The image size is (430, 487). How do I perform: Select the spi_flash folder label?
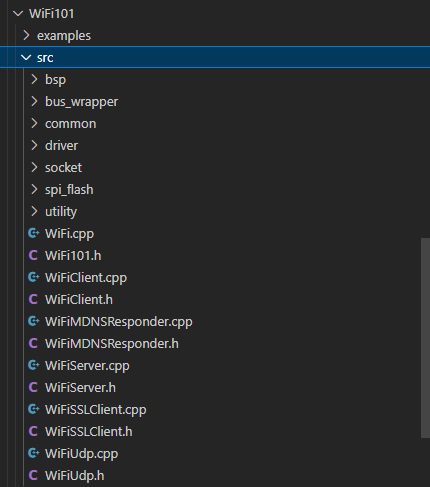pos(69,190)
